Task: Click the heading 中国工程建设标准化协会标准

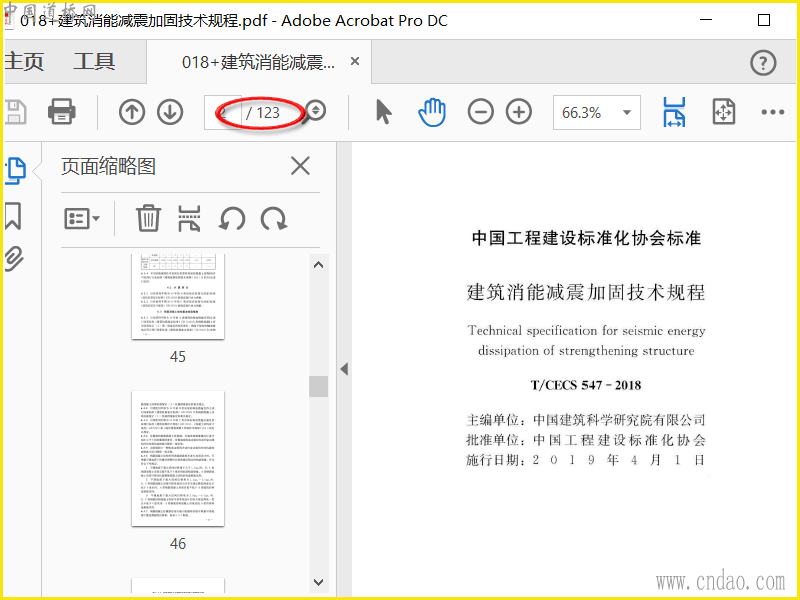Action: tap(586, 238)
